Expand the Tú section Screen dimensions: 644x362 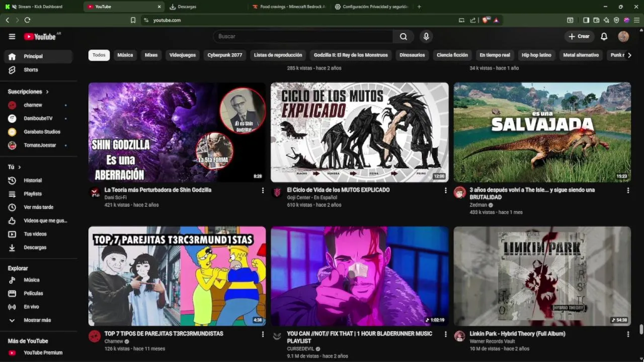point(15,167)
